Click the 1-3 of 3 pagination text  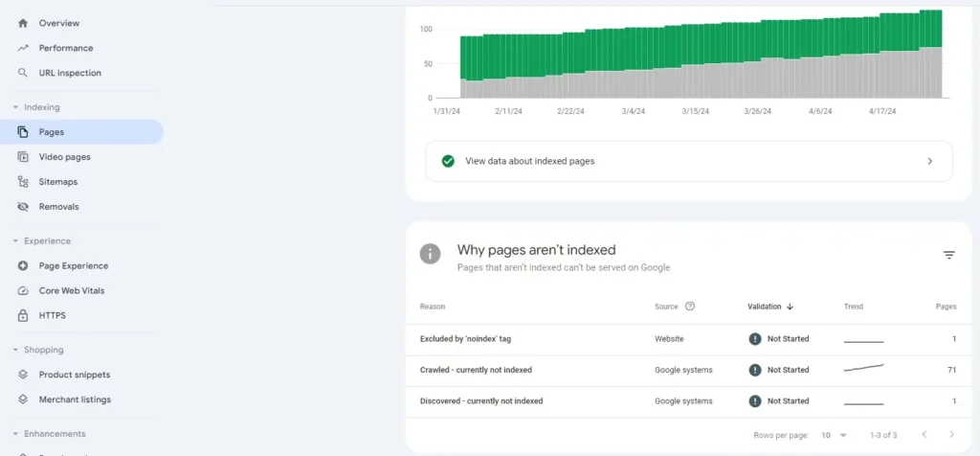883,435
